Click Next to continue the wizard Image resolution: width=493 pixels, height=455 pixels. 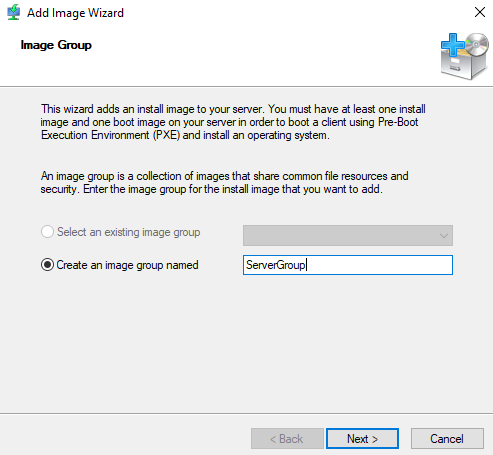click(x=362, y=439)
